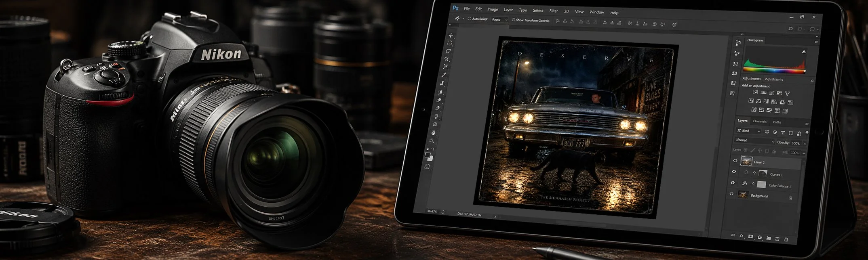Screen dimensions: 868x260
Task: Hide the Curves 1 layer eye icon
Action: 734,172
